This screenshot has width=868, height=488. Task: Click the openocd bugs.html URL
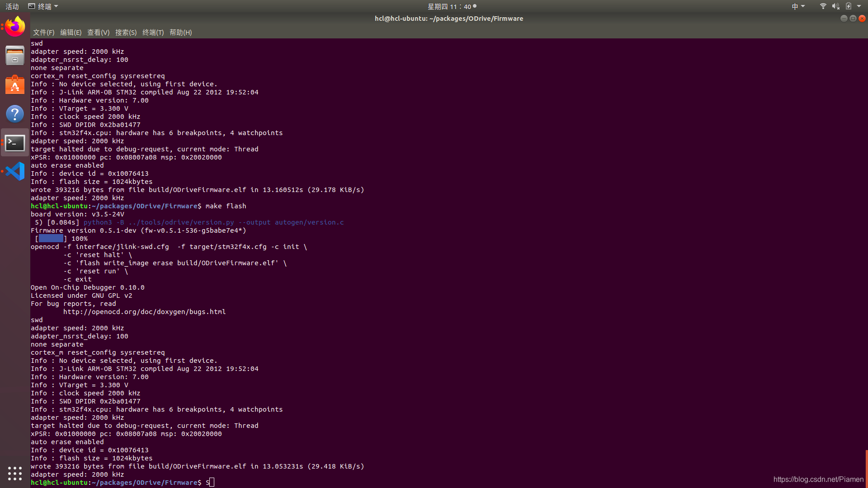144,312
